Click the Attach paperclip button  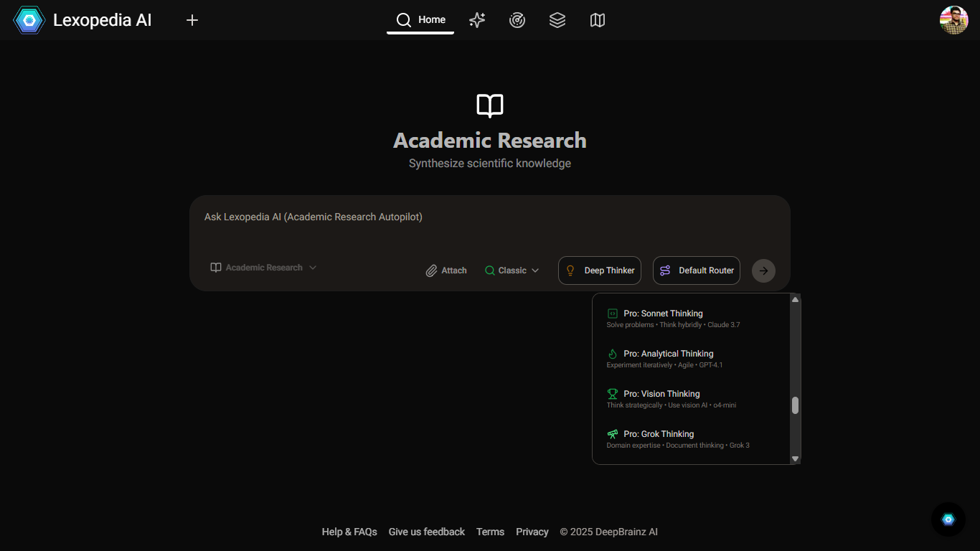446,270
